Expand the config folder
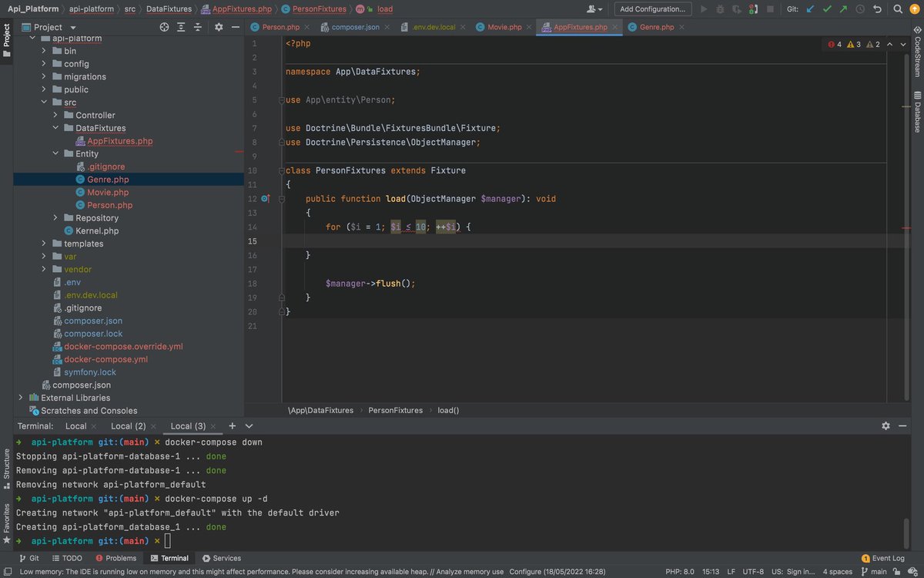 (x=44, y=64)
